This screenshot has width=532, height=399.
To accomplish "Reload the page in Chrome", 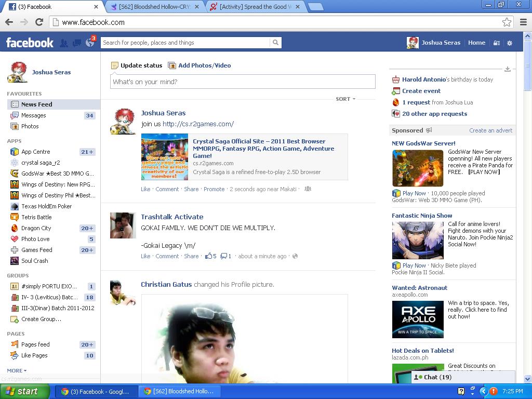I will [39, 22].
